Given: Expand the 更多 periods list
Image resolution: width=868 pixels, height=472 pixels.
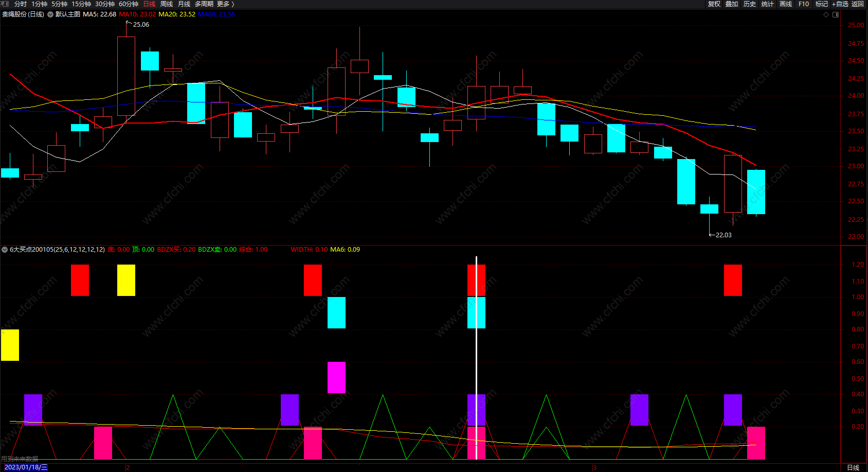Looking at the screenshot, I should pyautogui.click(x=225, y=4).
